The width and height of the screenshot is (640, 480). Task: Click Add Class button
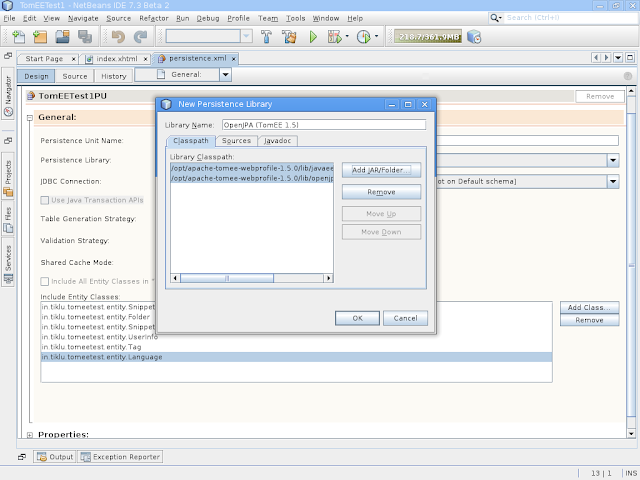pos(589,307)
